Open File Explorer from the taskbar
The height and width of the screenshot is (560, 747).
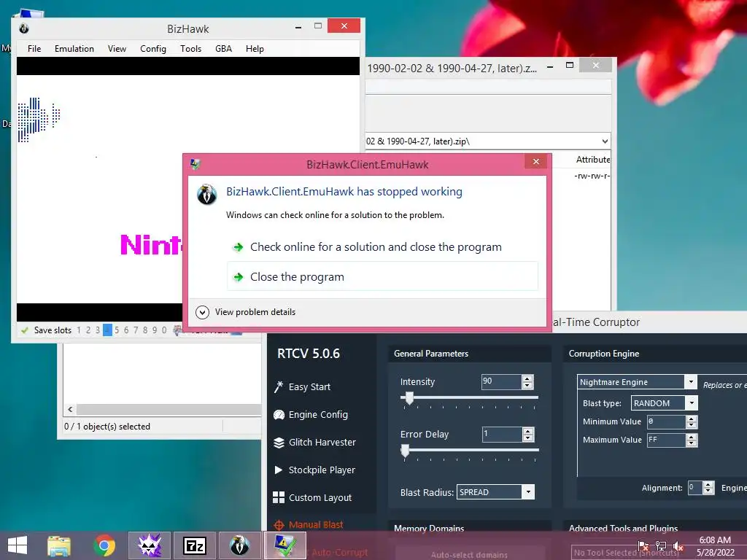tap(58, 545)
